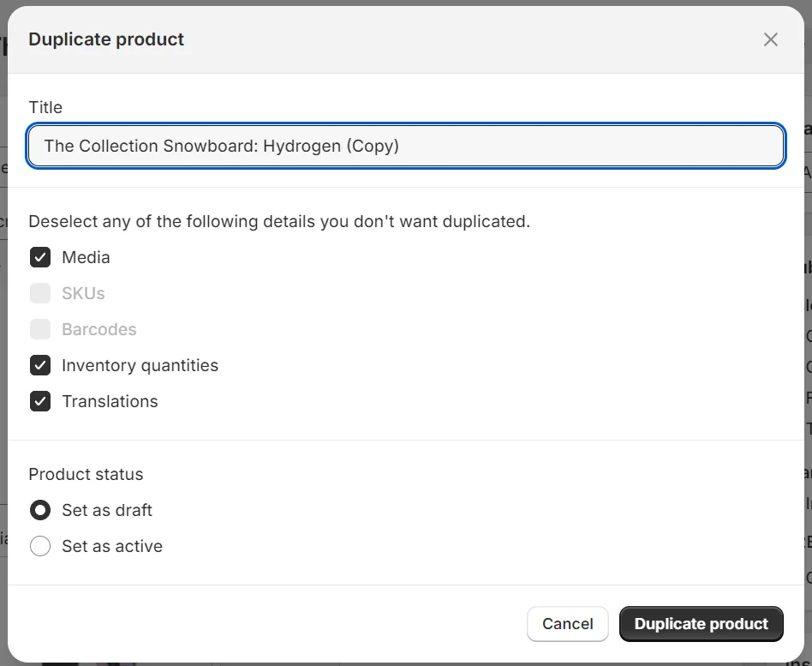Toggle the disabled Barcodes checkbox

click(x=40, y=329)
